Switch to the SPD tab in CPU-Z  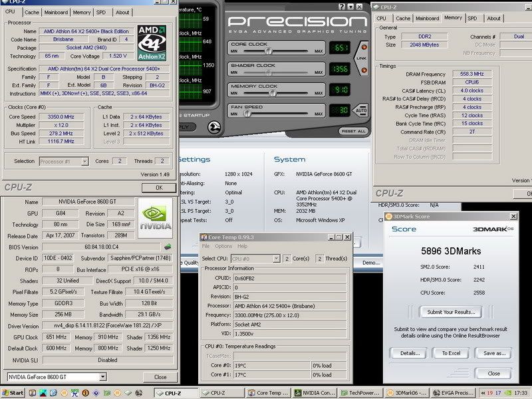point(101,11)
